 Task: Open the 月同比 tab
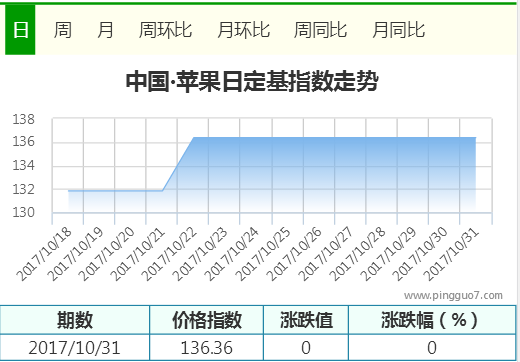[x=398, y=30]
